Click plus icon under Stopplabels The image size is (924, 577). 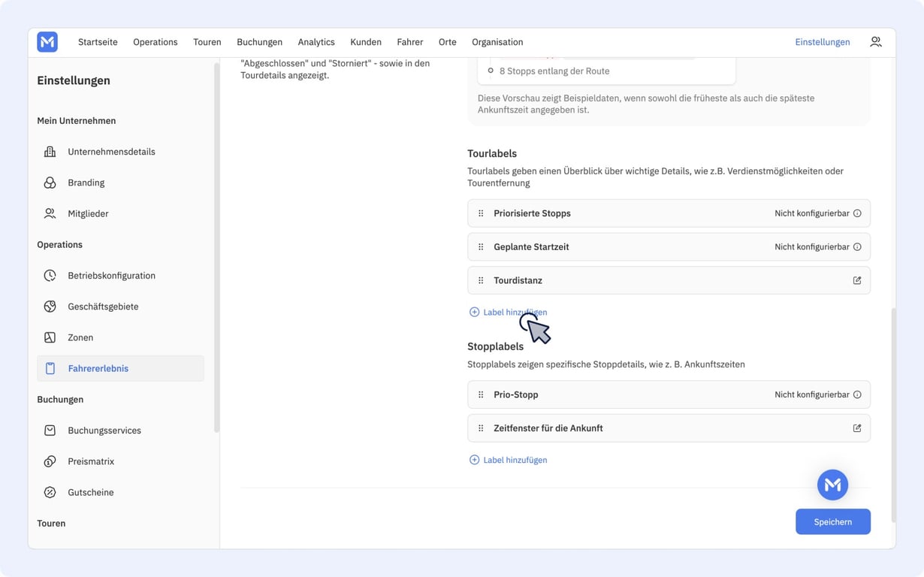click(x=474, y=460)
